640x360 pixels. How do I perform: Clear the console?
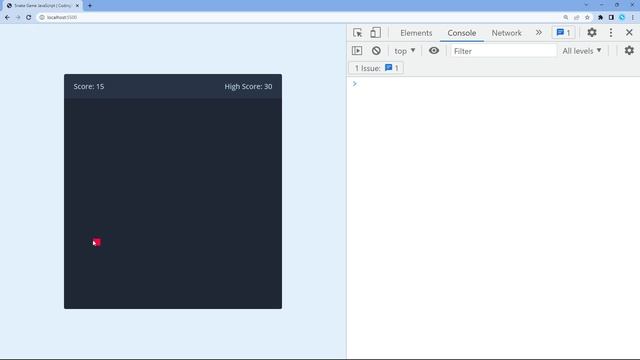click(x=376, y=51)
